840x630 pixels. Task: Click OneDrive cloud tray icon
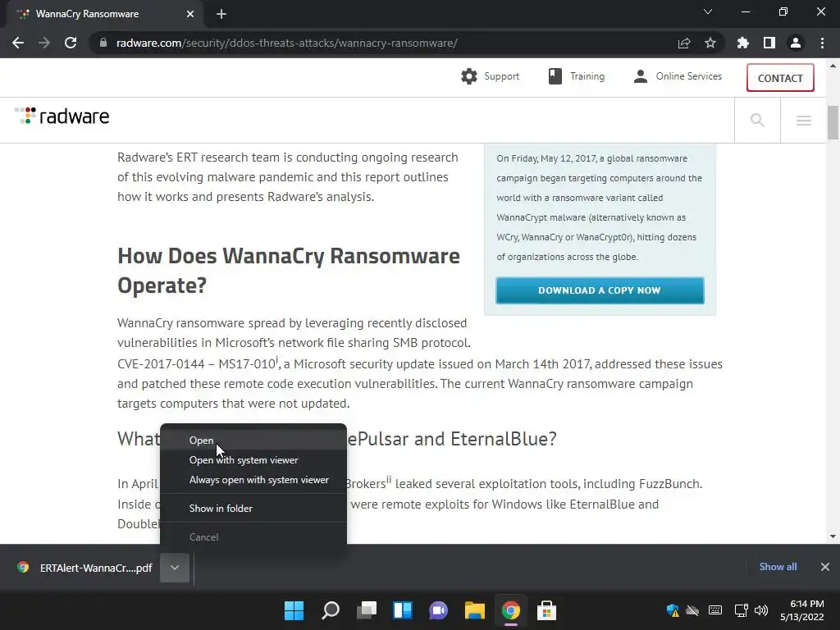[x=693, y=610]
